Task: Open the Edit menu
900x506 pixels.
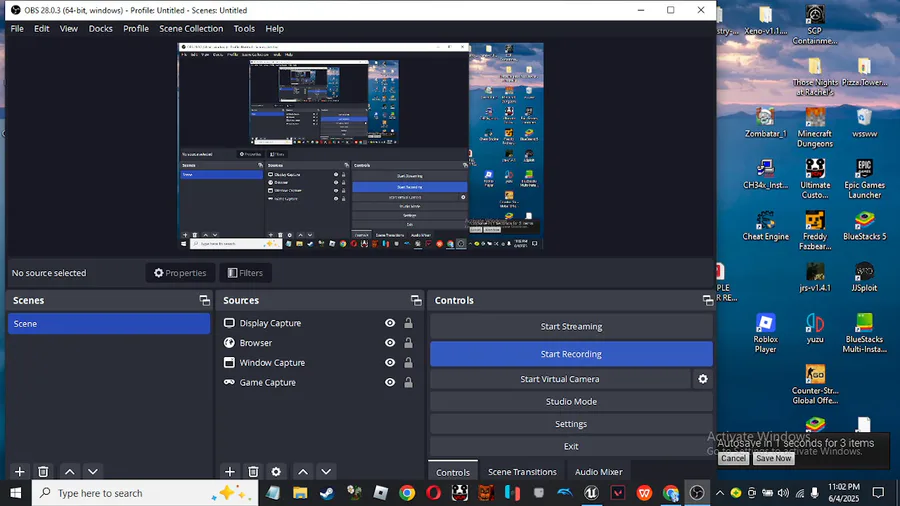Action: 41,29
